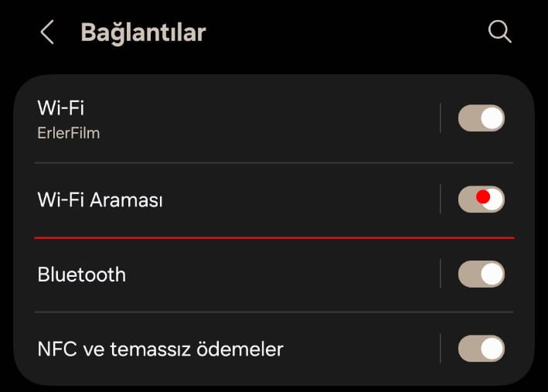This screenshot has height=392, width=548.
Task: Click the vertical divider beside Wi-Fi Araması switch
Action: click(x=441, y=199)
